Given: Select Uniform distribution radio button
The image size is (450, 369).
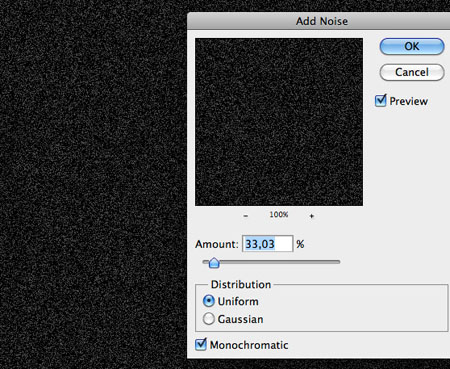Looking at the screenshot, I should point(209,301).
